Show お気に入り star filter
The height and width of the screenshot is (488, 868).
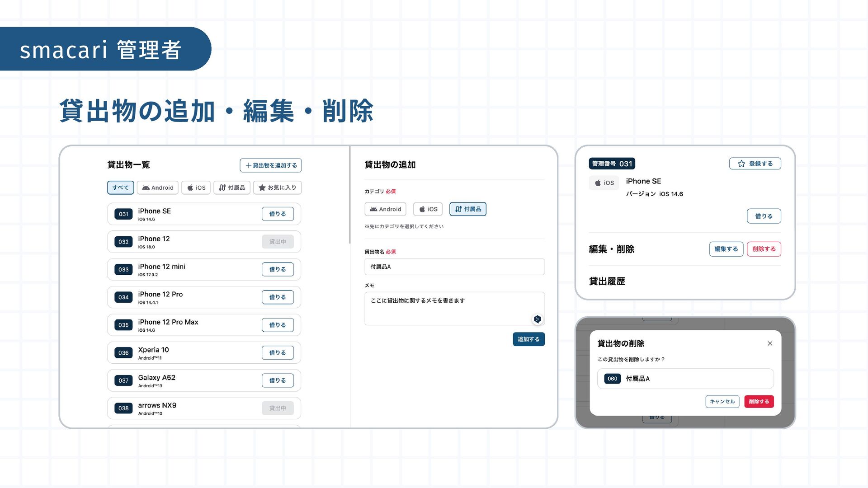coord(278,188)
